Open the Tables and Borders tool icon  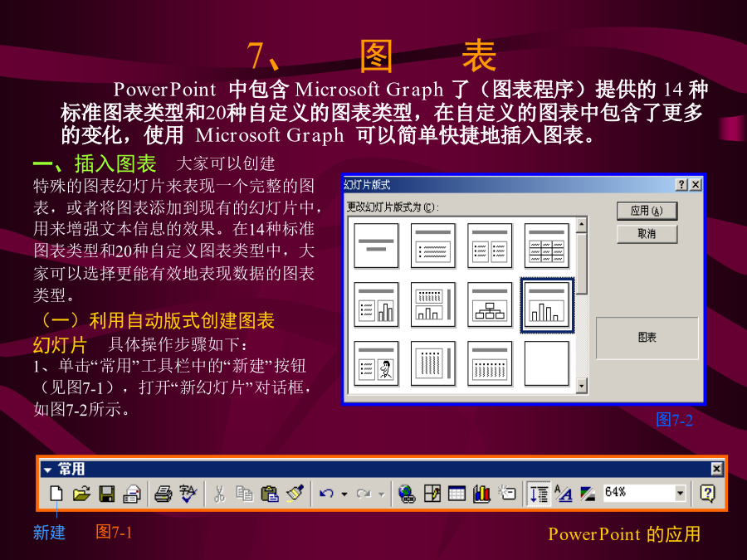tap(432, 494)
